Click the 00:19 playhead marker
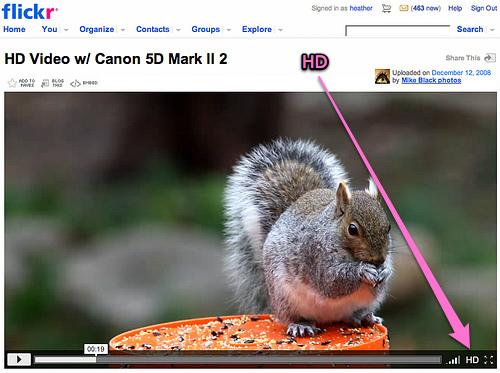 (96, 349)
